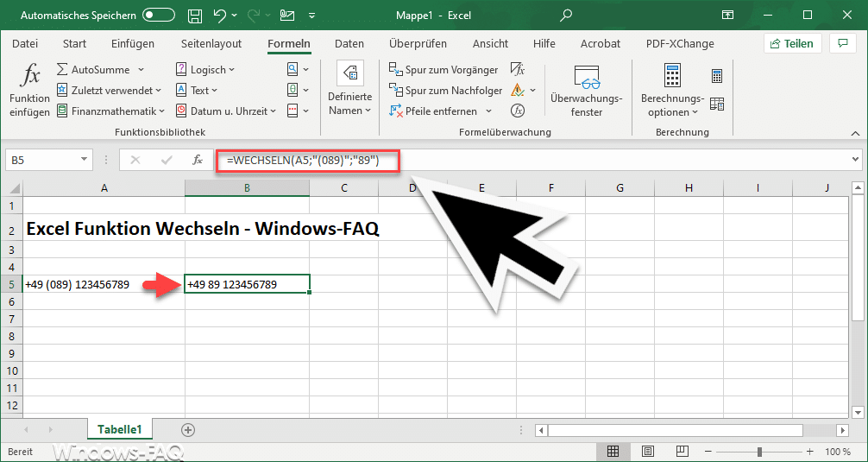Open the Text functions dropdown
Screen dimensions: 868x462
click(x=197, y=91)
